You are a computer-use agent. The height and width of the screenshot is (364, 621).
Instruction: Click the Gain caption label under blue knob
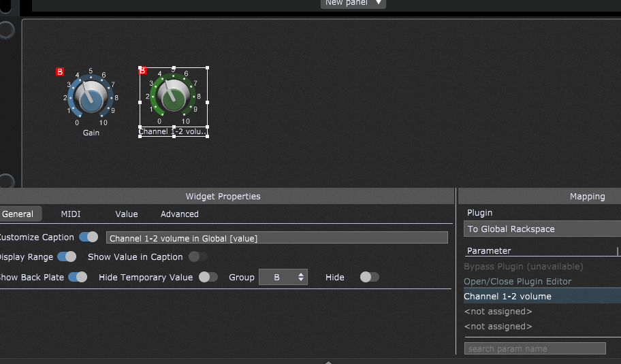point(91,133)
